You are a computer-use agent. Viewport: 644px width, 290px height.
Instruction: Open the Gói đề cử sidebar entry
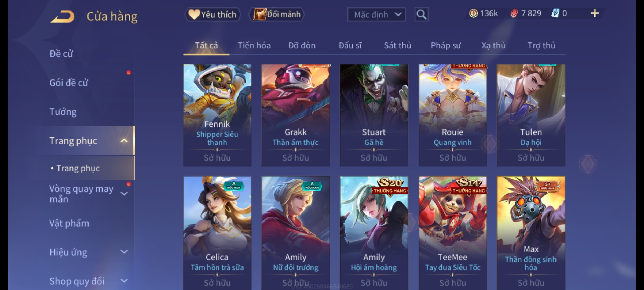[x=69, y=83]
